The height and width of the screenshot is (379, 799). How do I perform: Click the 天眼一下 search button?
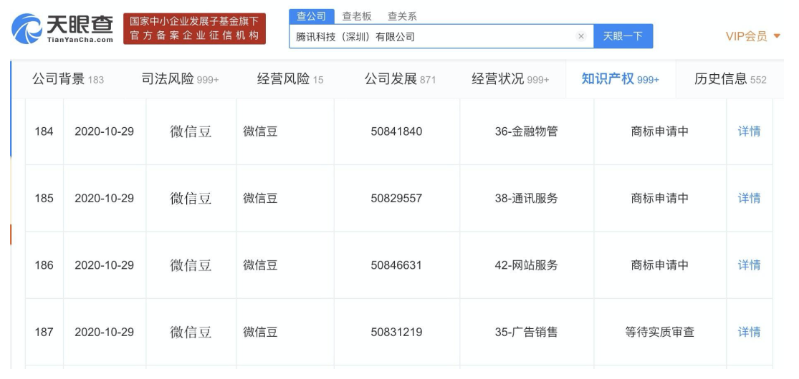point(623,36)
